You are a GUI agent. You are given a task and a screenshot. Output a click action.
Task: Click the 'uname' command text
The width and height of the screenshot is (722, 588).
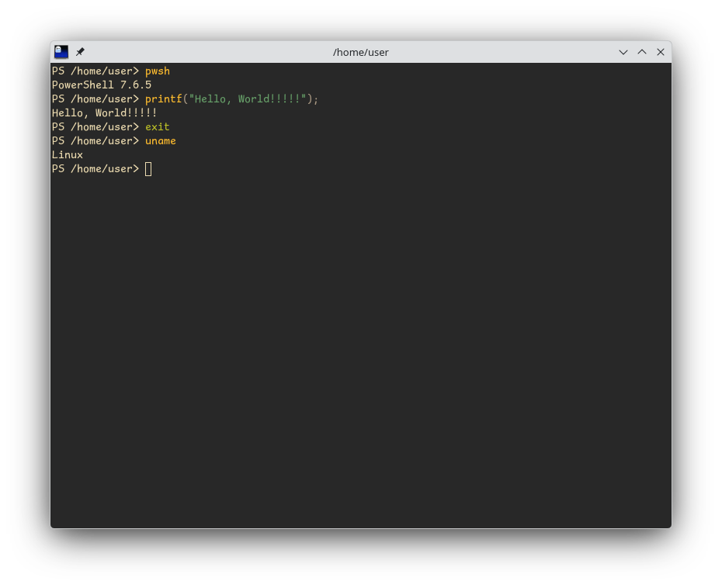(x=161, y=141)
